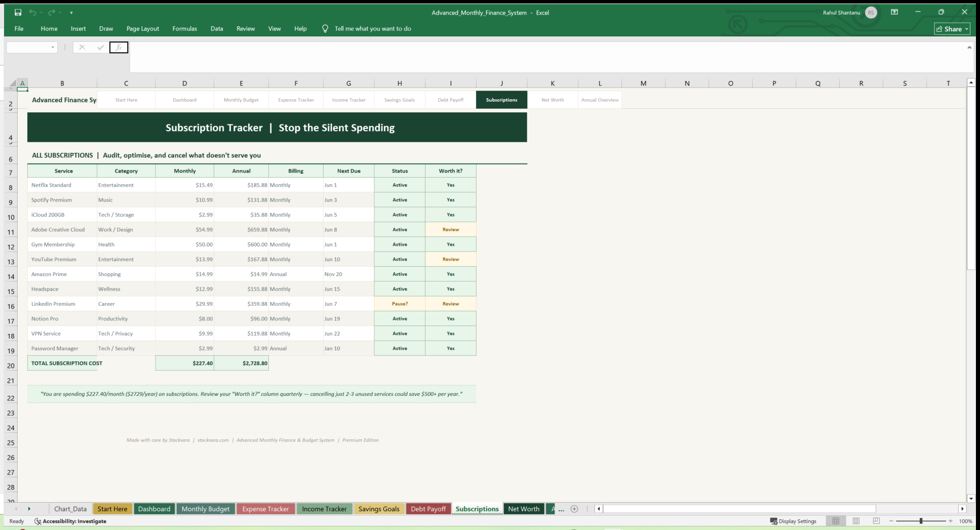Open the Draw ribbon tab
The height and width of the screenshot is (530, 980).
(106, 29)
